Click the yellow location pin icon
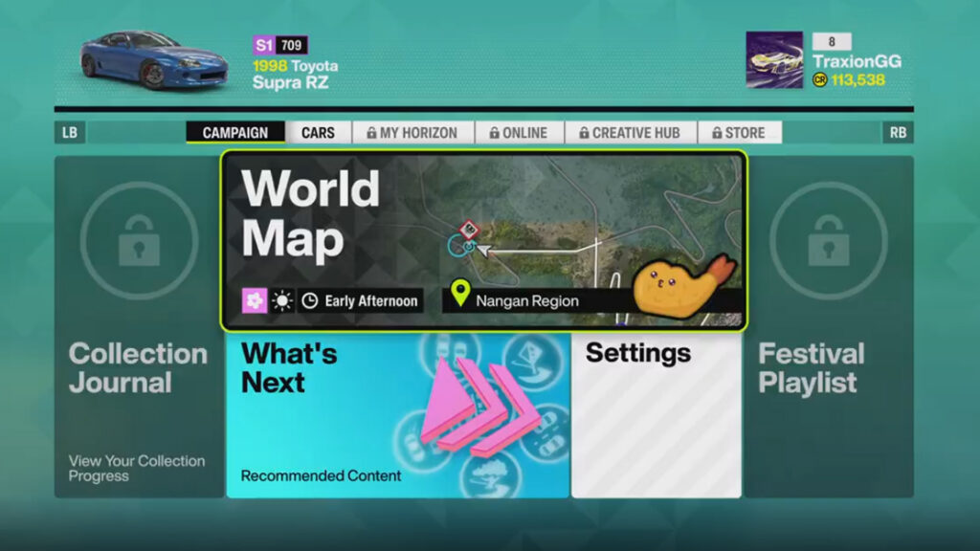The width and height of the screenshot is (980, 551). pyautogui.click(x=460, y=295)
